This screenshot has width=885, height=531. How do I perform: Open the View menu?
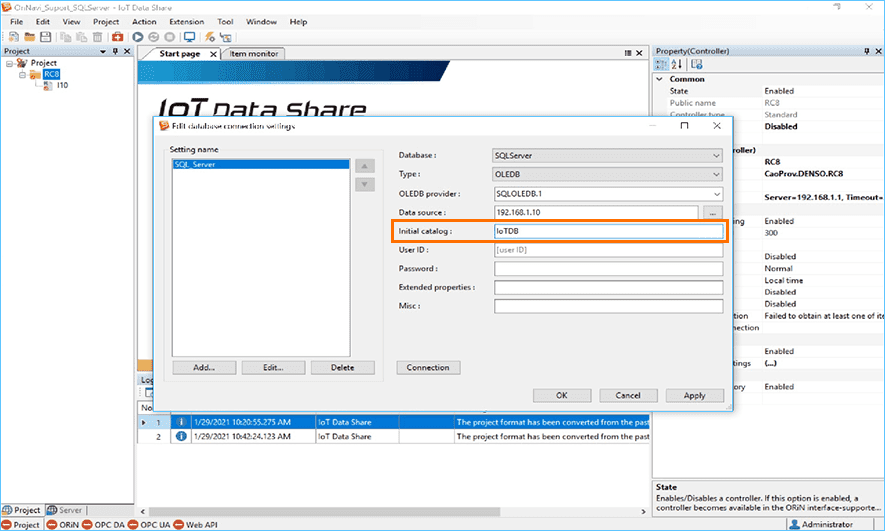pos(71,21)
